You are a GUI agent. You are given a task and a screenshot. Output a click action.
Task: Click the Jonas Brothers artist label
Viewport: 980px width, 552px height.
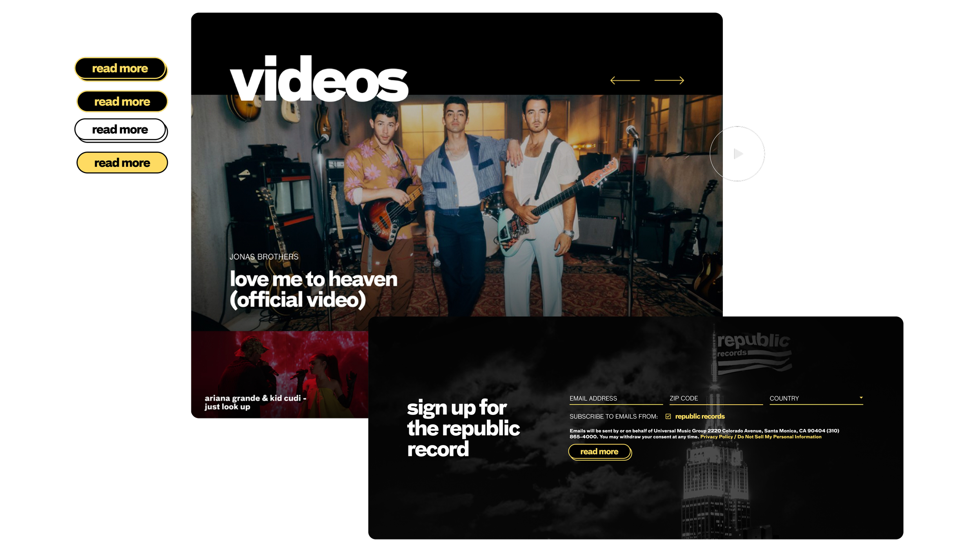pos(264,257)
